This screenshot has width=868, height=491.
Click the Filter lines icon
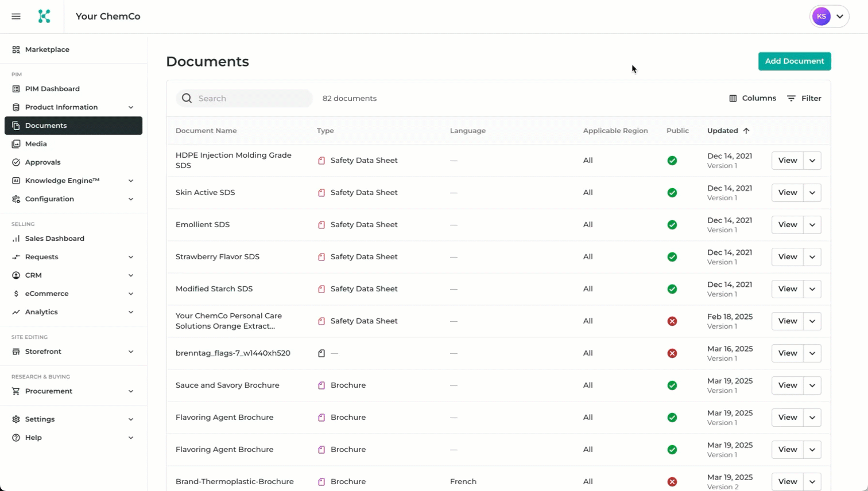791,99
